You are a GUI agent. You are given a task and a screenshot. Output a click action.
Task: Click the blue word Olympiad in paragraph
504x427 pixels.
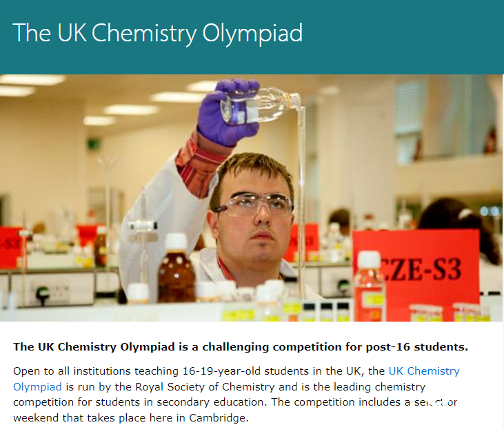pyautogui.click(x=37, y=387)
